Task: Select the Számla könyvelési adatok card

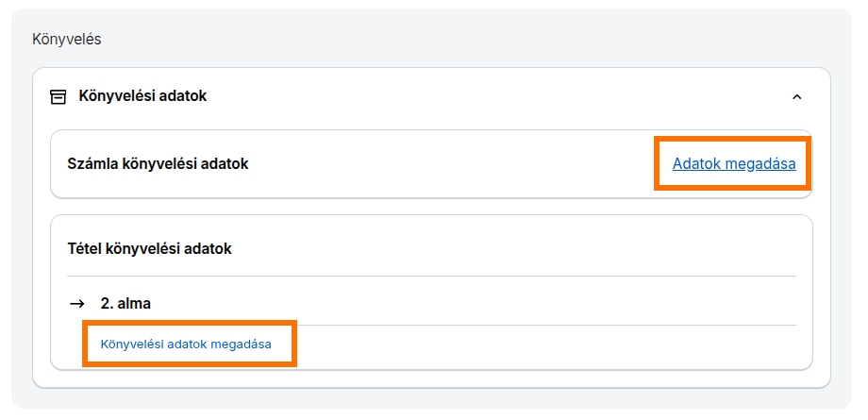Action: (x=432, y=164)
